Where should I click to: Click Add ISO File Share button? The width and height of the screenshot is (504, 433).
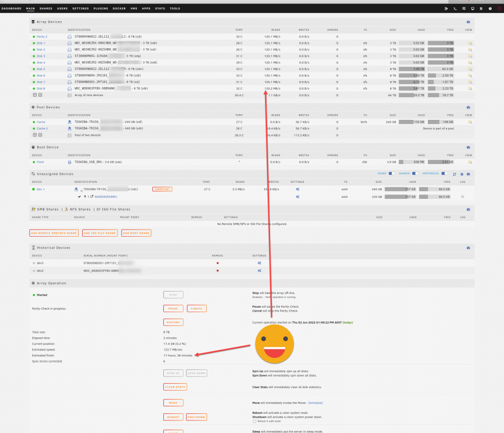[x=100, y=233]
